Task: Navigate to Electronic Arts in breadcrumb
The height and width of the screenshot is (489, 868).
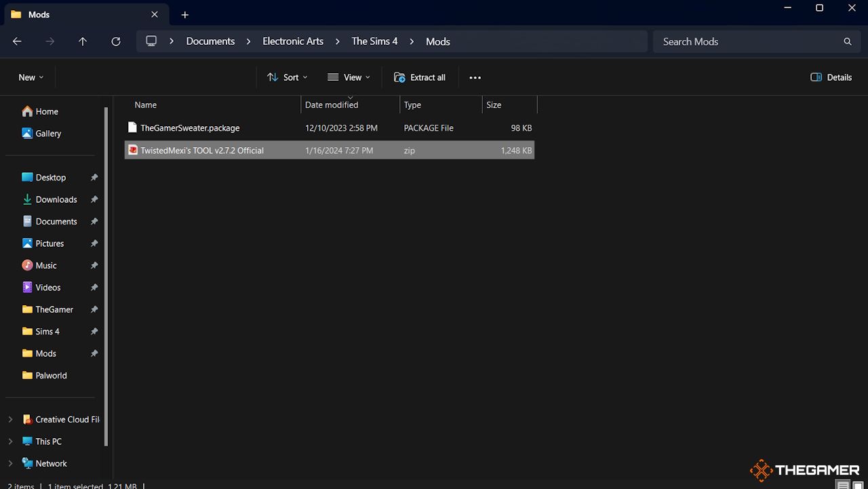Action: pyautogui.click(x=293, y=41)
